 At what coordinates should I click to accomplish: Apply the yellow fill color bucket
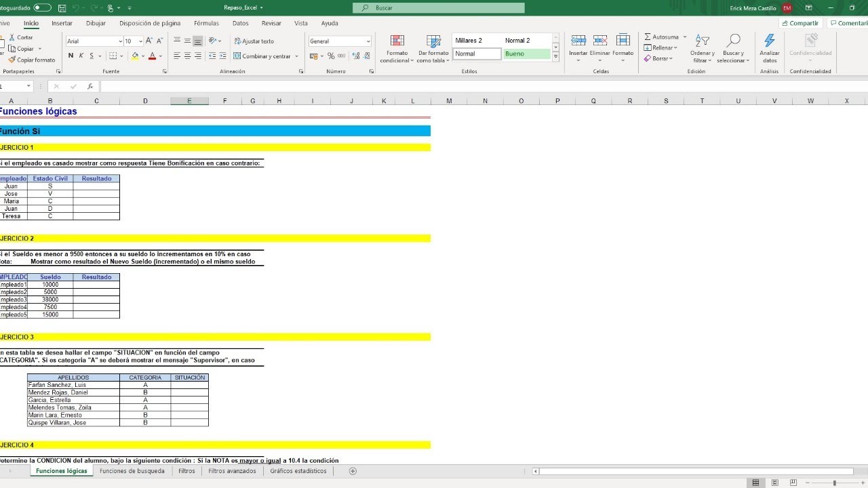[x=135, y=56]
